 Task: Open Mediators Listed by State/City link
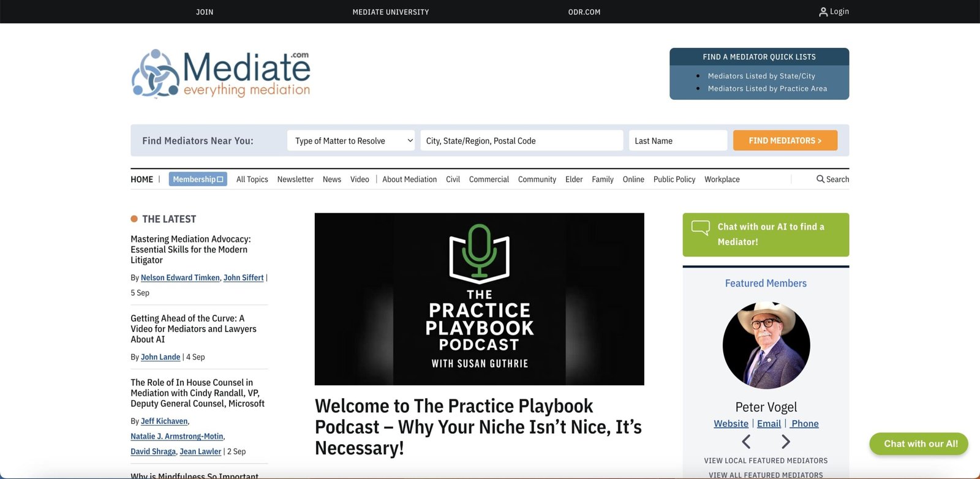[761, 76]
